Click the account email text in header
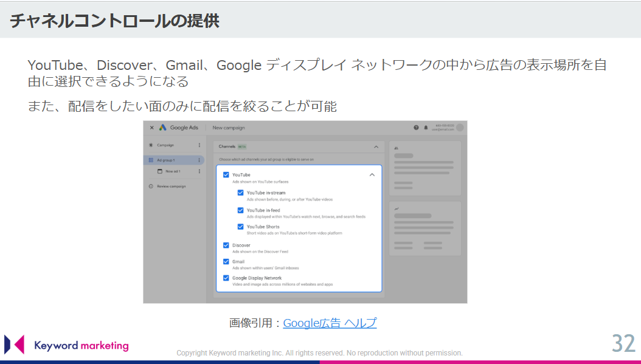The image size is (641, 364). (x=443, y=129)
